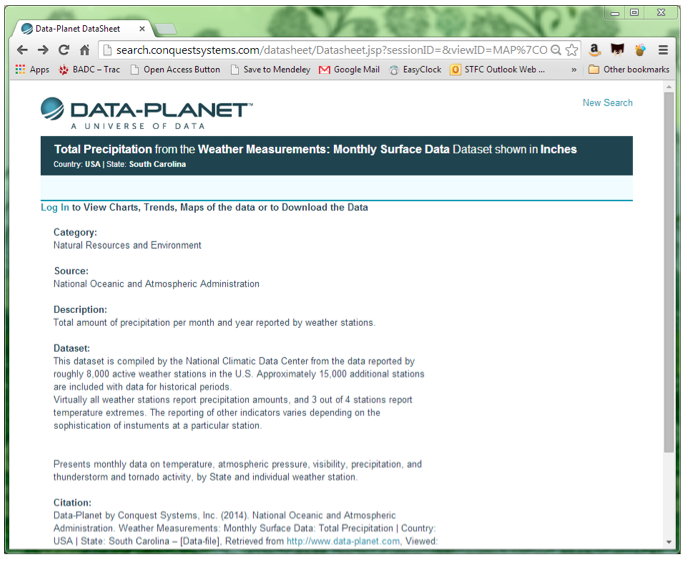Click the Natural Resources and Environment text

127,245
